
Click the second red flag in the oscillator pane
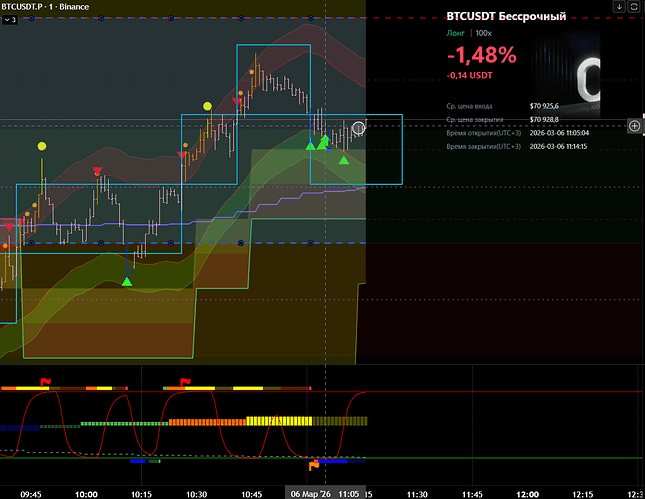coord(184,381)
